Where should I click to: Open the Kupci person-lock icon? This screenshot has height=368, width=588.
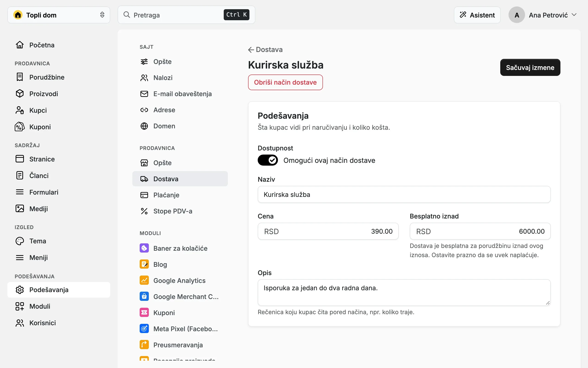click(x=20, y=110)
